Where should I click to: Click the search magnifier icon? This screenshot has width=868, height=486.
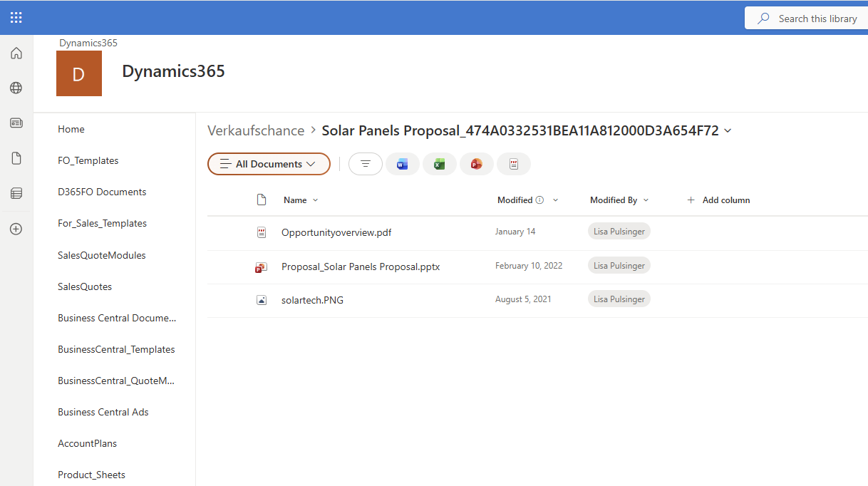point(764,19)
